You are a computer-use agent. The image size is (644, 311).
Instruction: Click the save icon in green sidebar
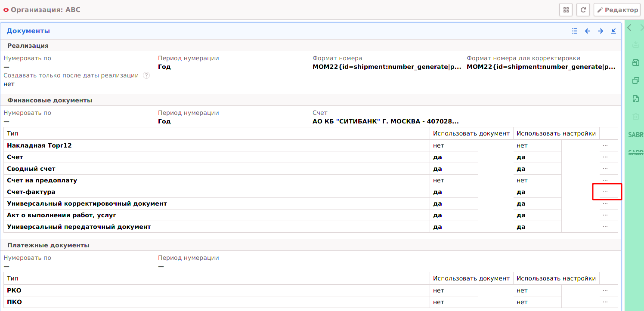[x=635, y=63]
